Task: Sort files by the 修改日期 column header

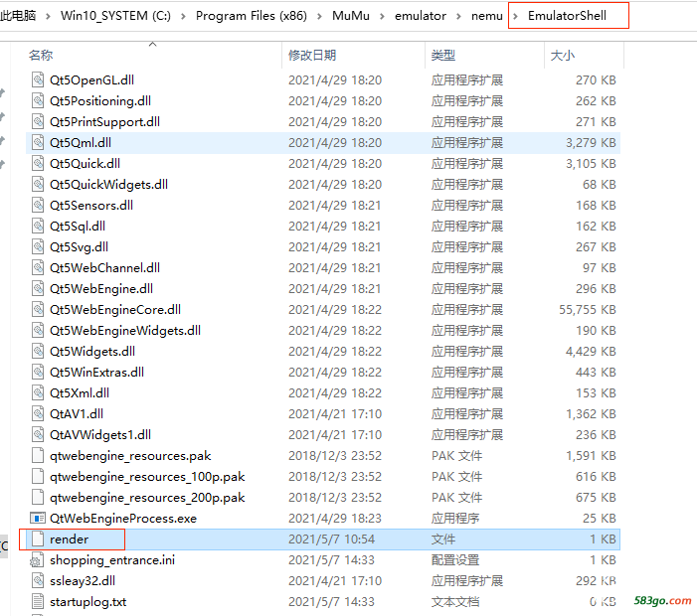Action: pyautogui.click(x=312, y=56)
